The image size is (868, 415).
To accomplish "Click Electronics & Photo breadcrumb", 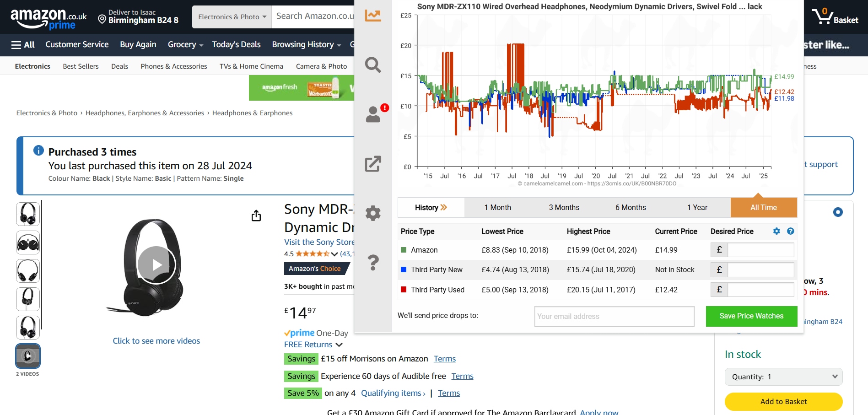I will click(x=47, y=113).
